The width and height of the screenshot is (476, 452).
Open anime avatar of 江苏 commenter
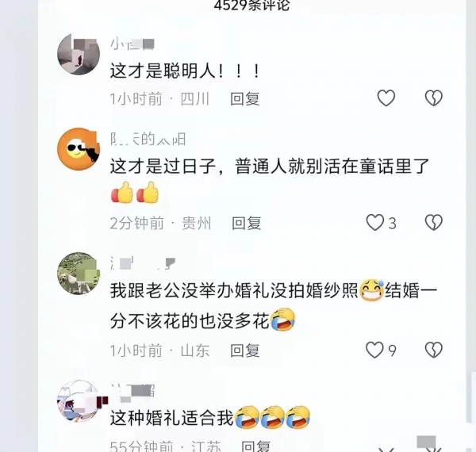click(x=79, y=401)
